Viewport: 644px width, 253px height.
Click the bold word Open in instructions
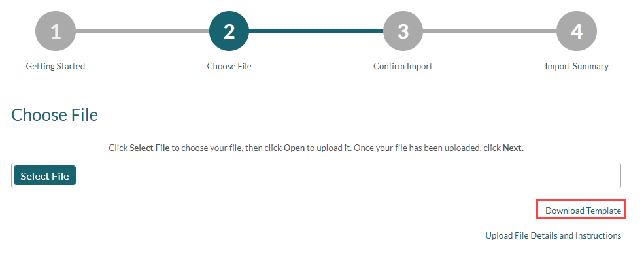click(x=294, y=148)
